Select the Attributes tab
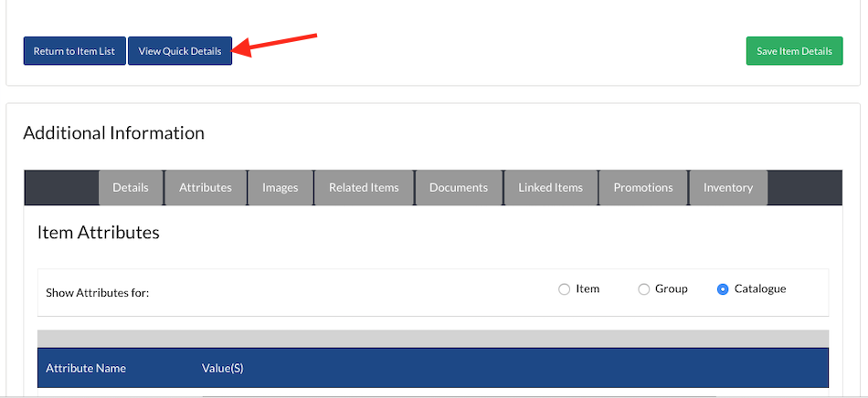This screenshot has height=398, width=868. coord(206,187)
